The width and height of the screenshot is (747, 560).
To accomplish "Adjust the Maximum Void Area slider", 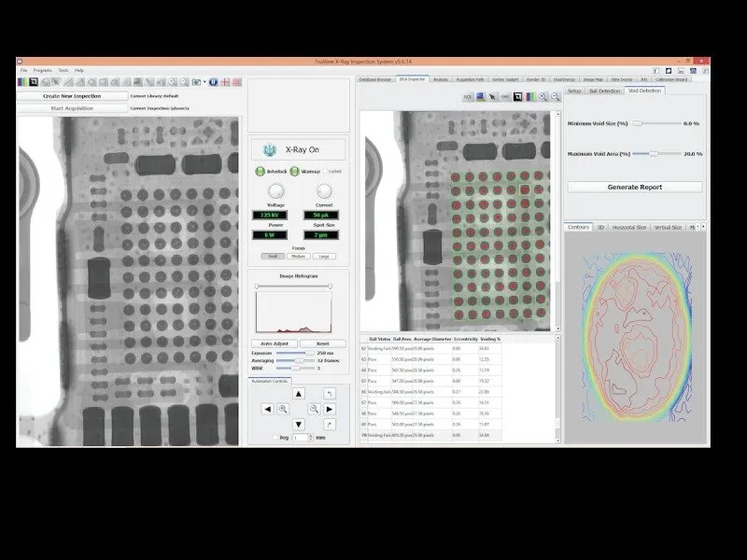I will point(653,153).
